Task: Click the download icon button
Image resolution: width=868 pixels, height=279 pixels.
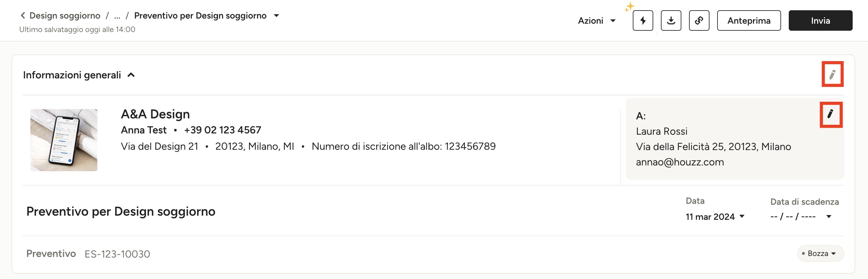Action: pyautogui.click(x=671, y=20)
